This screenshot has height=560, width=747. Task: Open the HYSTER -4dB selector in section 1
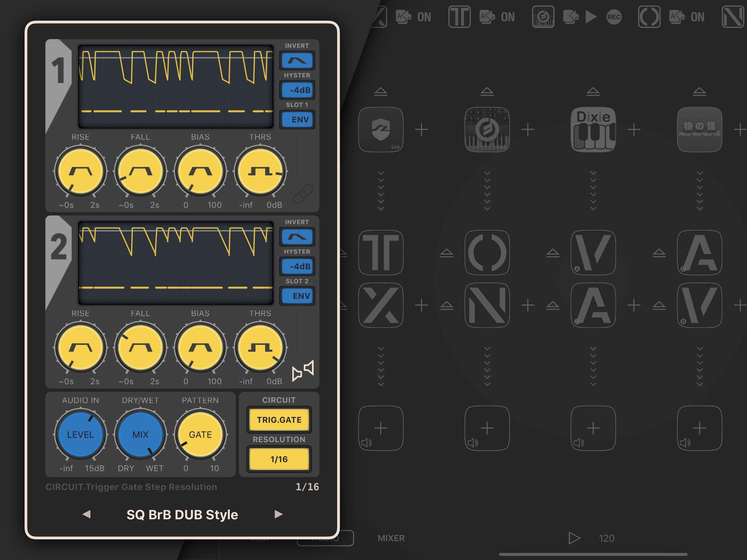pyautogui.click(x=297, y=90)
